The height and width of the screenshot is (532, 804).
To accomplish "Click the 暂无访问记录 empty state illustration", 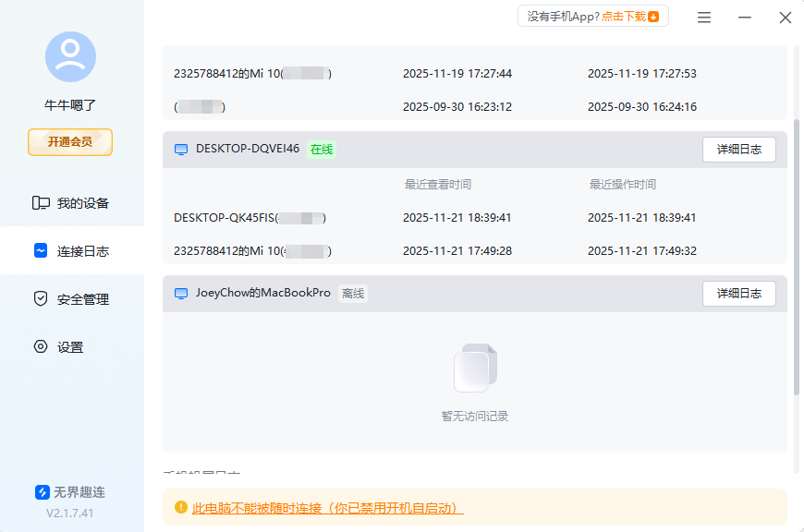I will [474, 369].
